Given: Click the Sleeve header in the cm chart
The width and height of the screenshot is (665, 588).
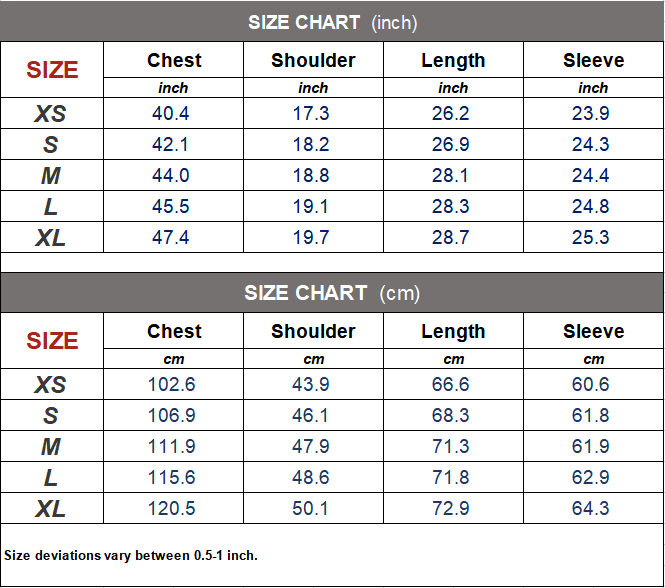Looking at the screenshot, I should (x=593, y=332).
